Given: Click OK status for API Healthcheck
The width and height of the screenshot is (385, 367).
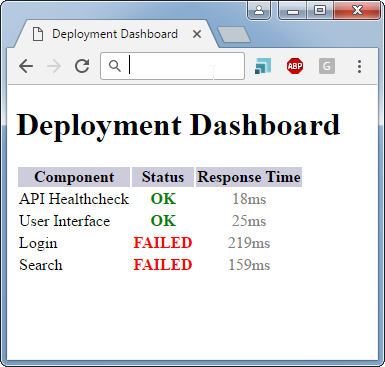Looking at the screenshot, I should pos(163,199).
